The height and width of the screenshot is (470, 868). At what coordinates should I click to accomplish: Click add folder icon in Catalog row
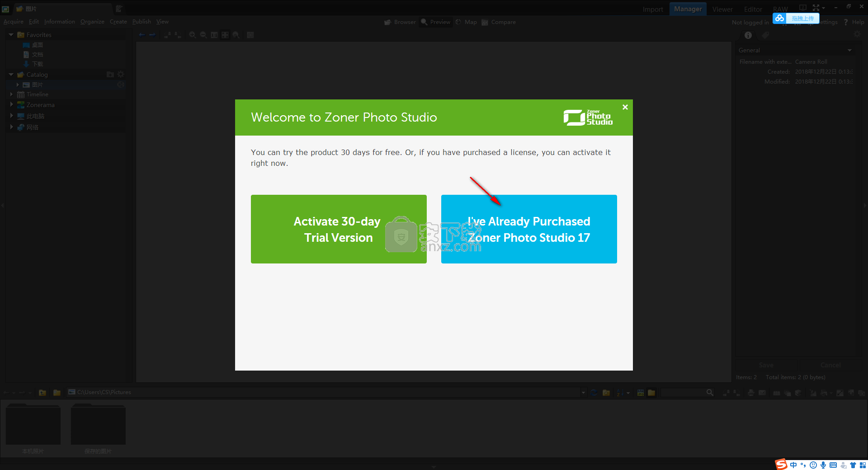[x=110, y=74]
